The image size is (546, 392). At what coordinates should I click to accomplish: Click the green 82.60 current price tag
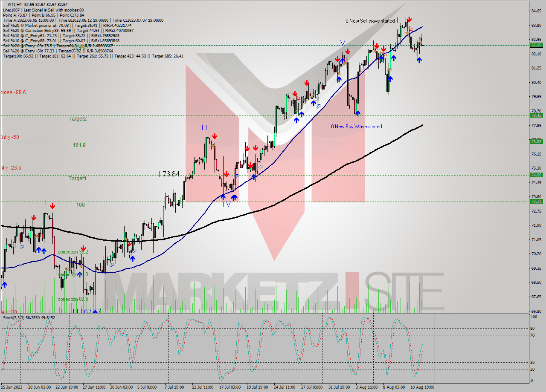(x=536, y=45)
